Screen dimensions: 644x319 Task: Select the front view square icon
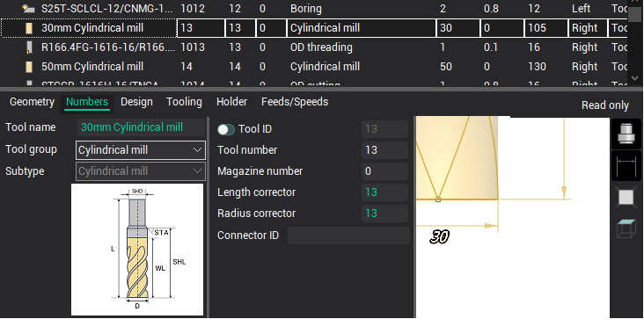626,197
